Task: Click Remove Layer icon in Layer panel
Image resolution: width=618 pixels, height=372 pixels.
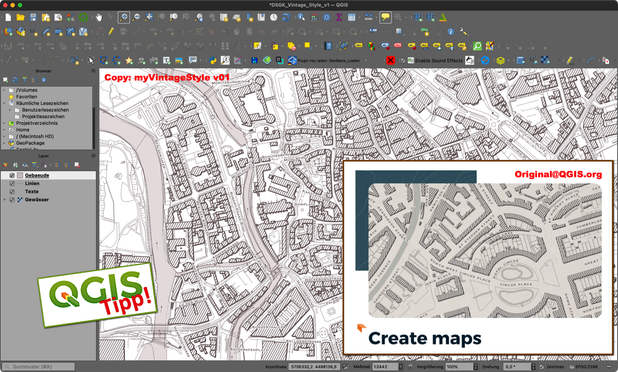Action: 77,165
